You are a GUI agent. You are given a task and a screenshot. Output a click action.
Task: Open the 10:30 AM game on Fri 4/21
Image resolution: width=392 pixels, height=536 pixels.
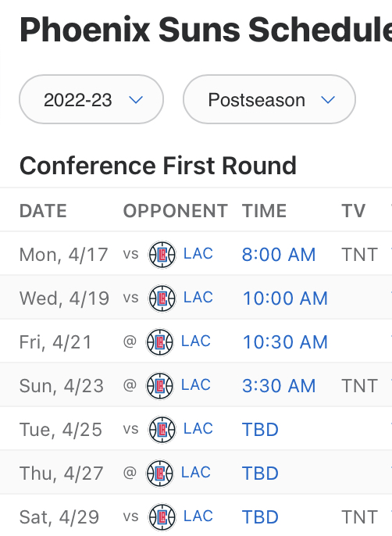(285, 342)
